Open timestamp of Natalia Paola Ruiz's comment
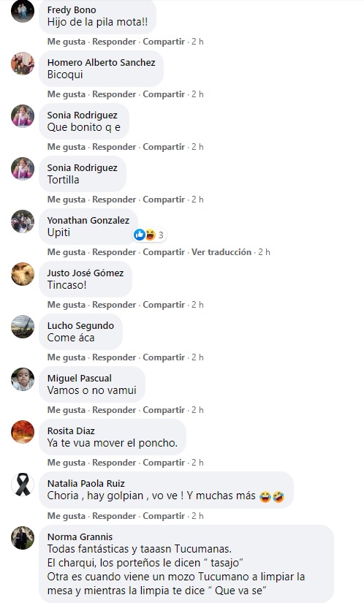The height and width of the screenshot is (603, 364). pyautogui.click(x=197, y=516)
